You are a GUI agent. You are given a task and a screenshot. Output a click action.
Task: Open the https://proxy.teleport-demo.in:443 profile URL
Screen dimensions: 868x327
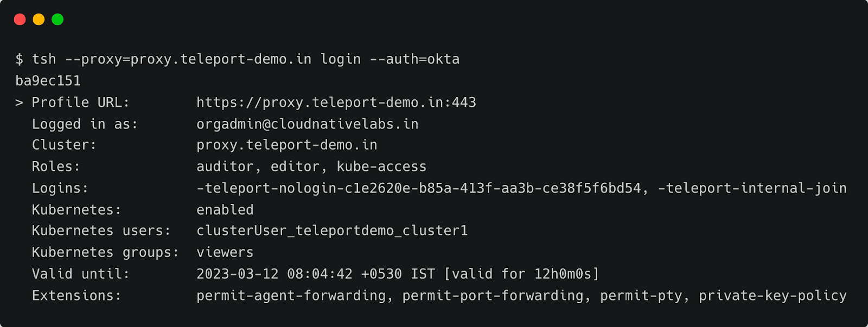pyautogui.click(x=336, y=102)
